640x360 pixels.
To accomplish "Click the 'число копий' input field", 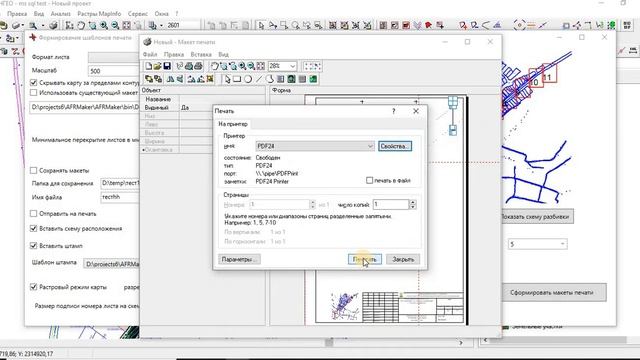I will coord(391,204).
